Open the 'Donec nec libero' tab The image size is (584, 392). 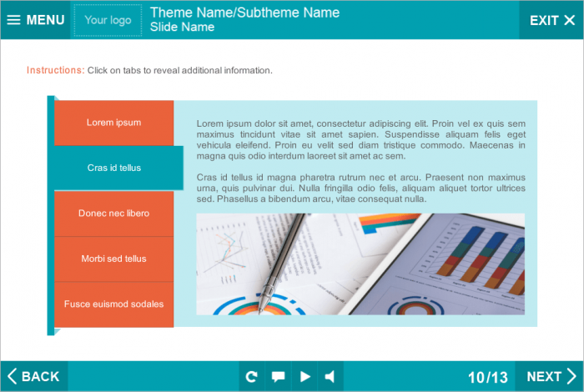tap(114, 214)
